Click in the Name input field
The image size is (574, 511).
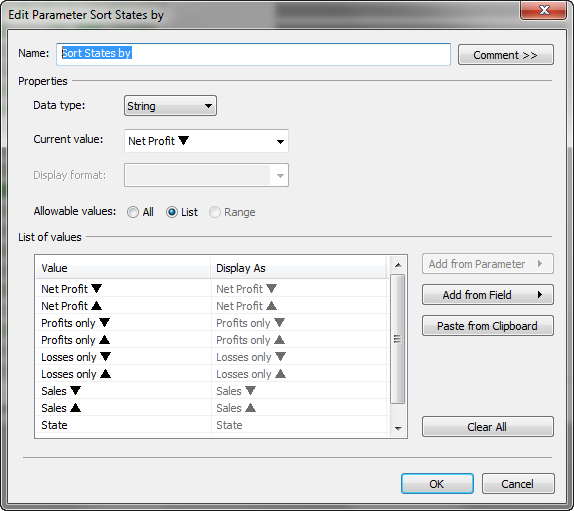[253, 55]
